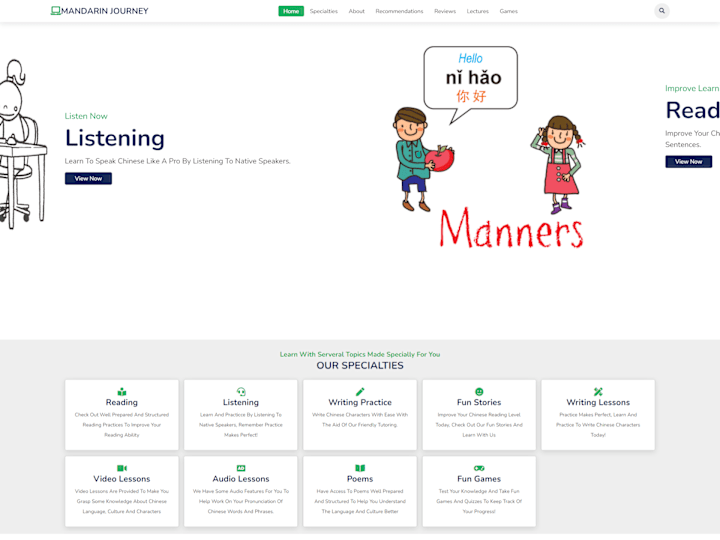Click the search icon in the header

(x=661, y=11)
